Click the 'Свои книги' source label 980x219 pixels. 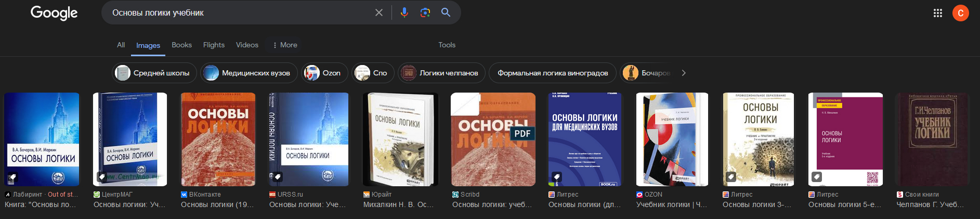click(922, 195)
